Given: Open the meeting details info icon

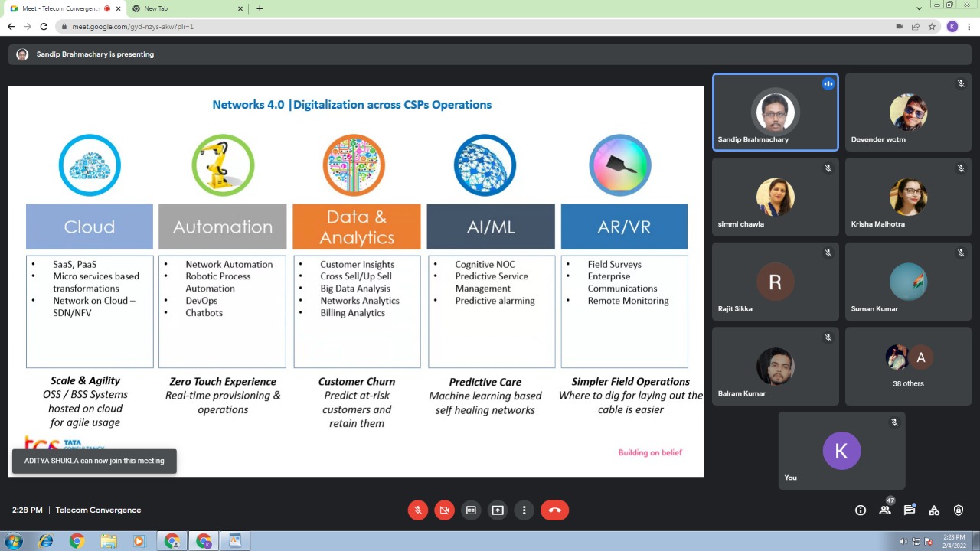Looking at the screenshot, I should click(861, 510).
